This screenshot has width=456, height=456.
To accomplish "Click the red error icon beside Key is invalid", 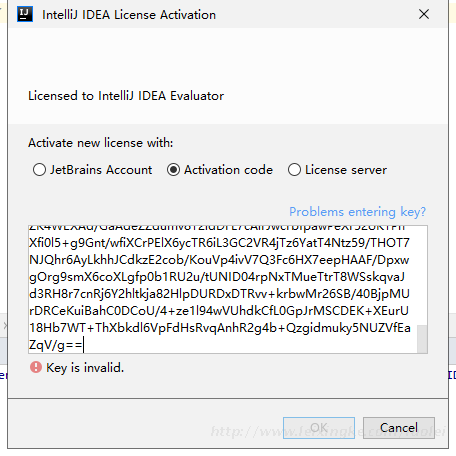I will 36,367.
